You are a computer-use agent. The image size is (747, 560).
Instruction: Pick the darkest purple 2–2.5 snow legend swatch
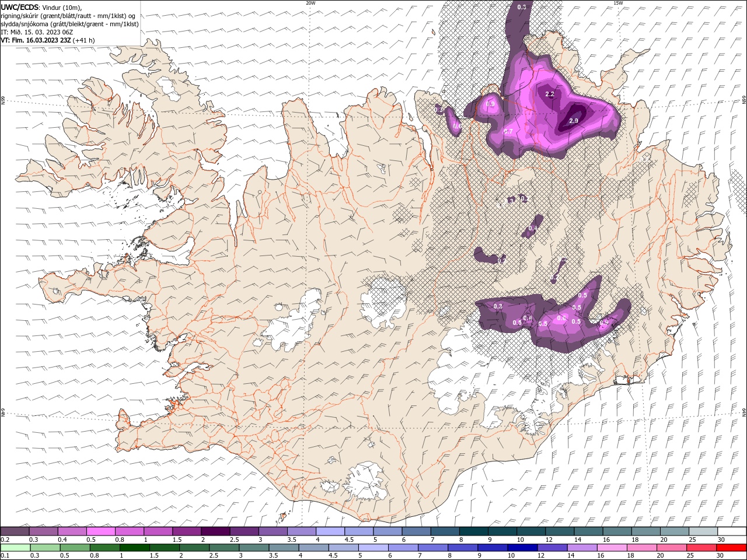(x=215, y=531)
